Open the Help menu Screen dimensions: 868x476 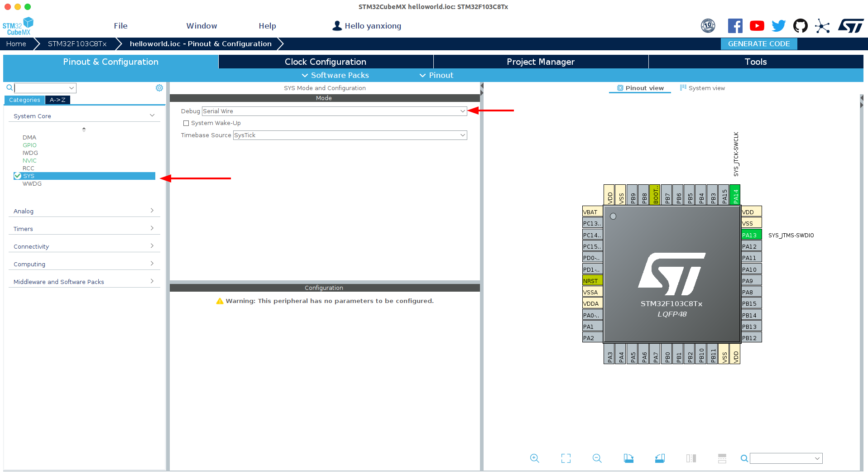[x=267, y=26]
